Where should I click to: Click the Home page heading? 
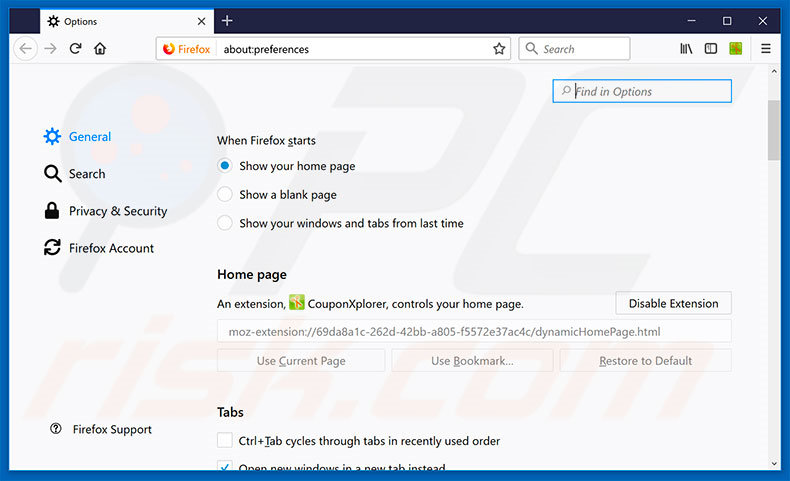(252, 275)
